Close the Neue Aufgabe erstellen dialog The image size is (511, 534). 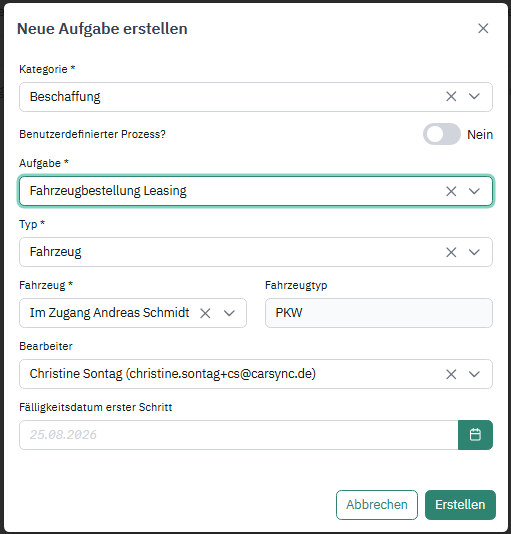483,28
